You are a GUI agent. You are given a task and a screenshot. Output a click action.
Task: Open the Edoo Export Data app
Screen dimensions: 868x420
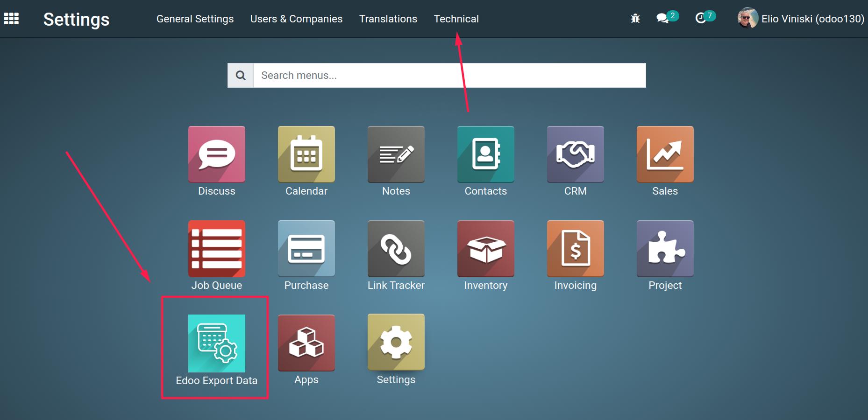tap(217, 343)
